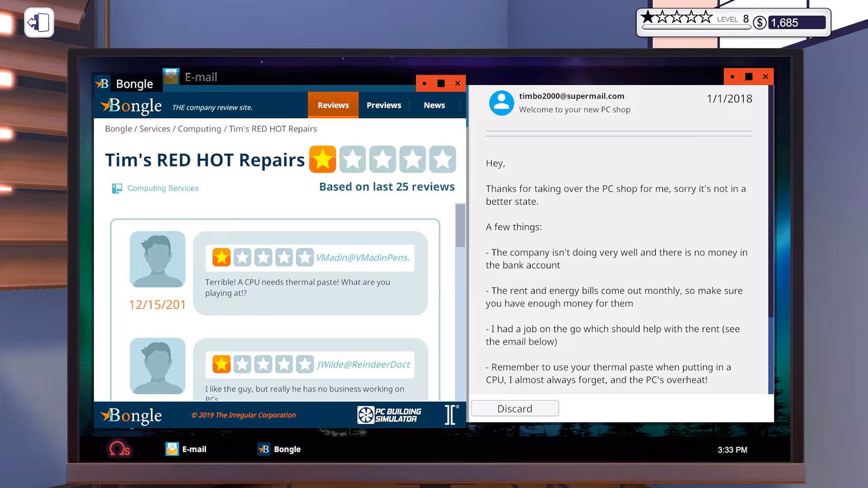This screenshot has width=868, height=488.
Task: Click timbo2000 sender avatar icon
Action: 501,103
